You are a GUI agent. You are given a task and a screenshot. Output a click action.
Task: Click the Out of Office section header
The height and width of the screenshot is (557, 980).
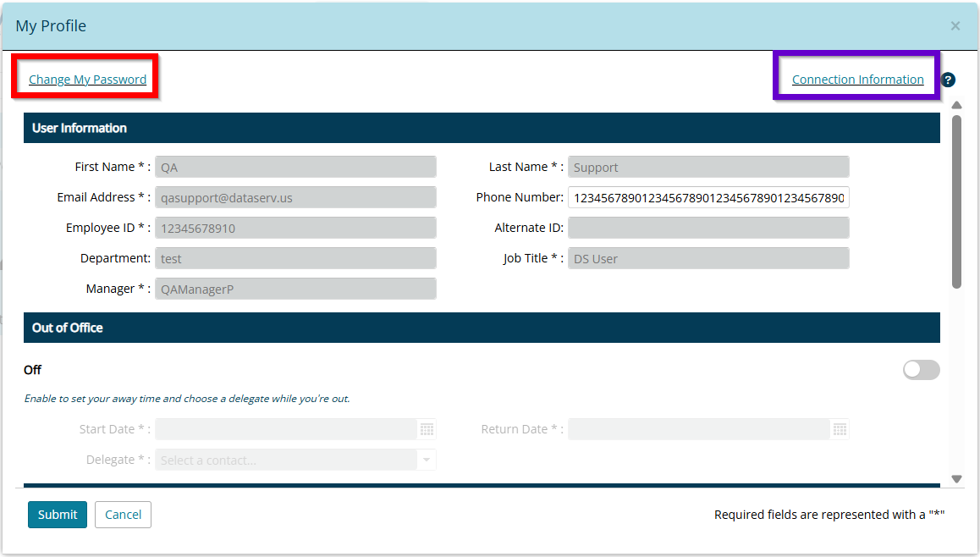tap(482, 328)
